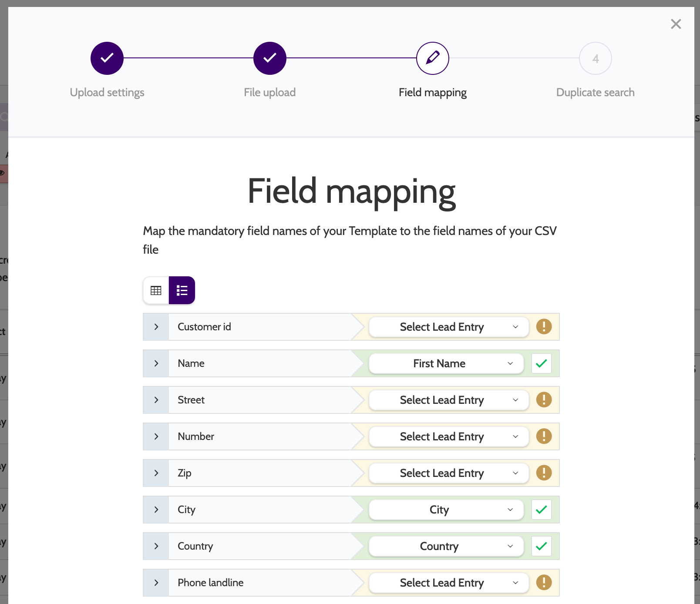Select the list view icon

[182, 290]
